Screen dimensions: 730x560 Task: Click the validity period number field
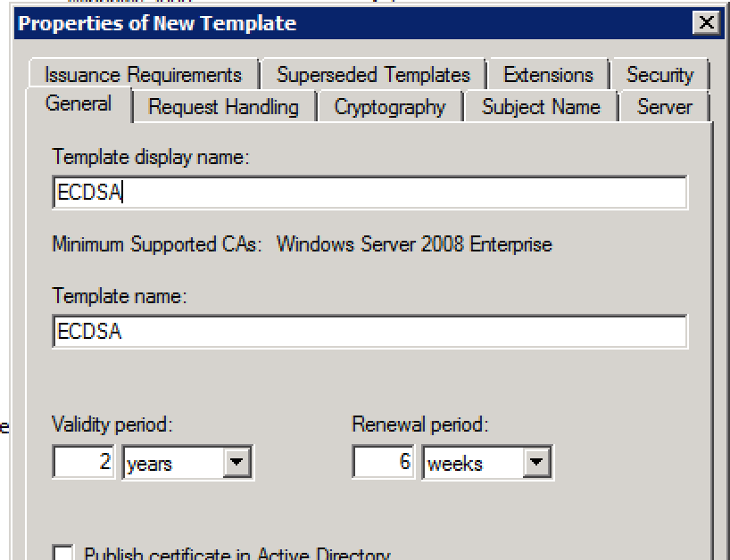pos(84,463)
